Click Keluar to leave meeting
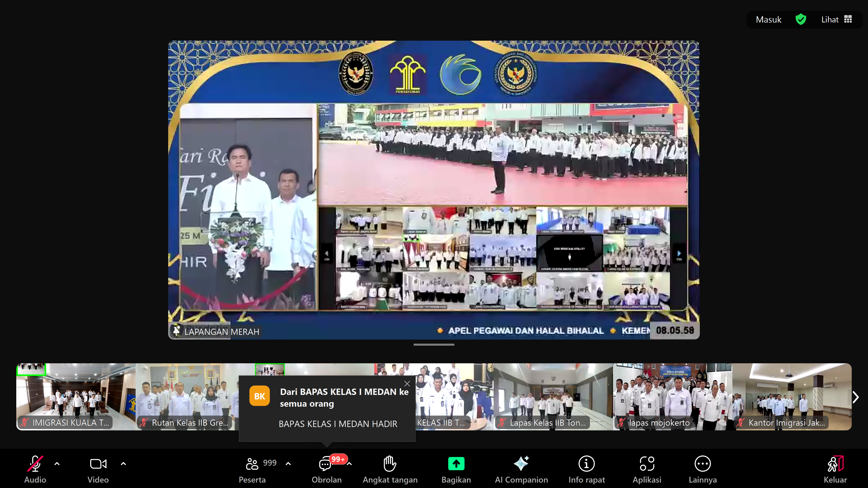 coord(835,469)
